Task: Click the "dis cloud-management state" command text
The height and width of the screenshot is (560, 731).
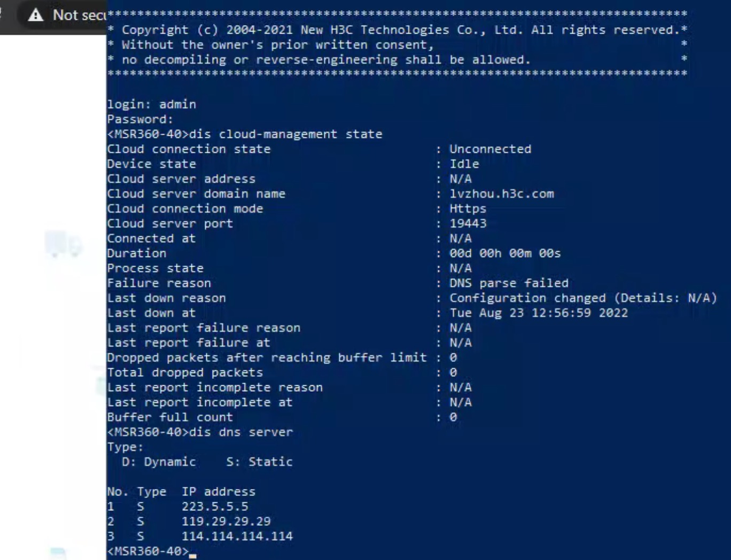Action: pos(286,134)
